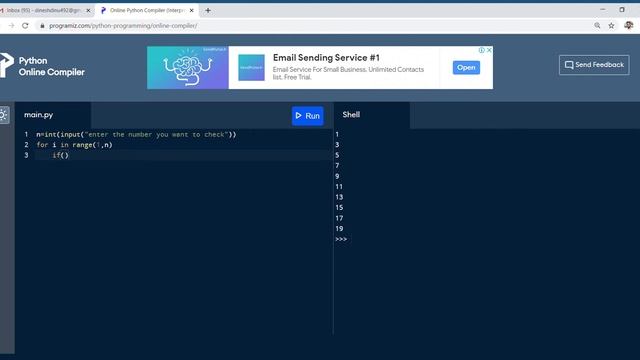
Task: Close the advertisement banner
Action: pos(489,50)
